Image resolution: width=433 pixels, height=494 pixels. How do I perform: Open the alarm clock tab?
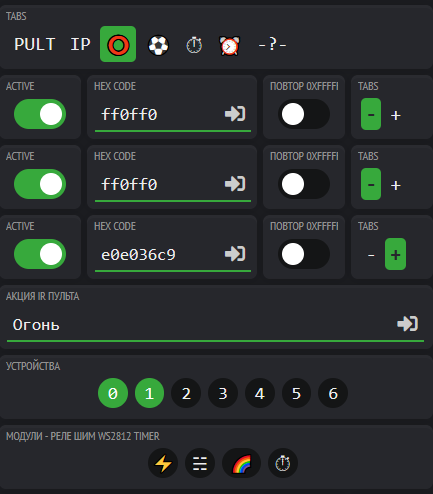(x=229, y=45)
